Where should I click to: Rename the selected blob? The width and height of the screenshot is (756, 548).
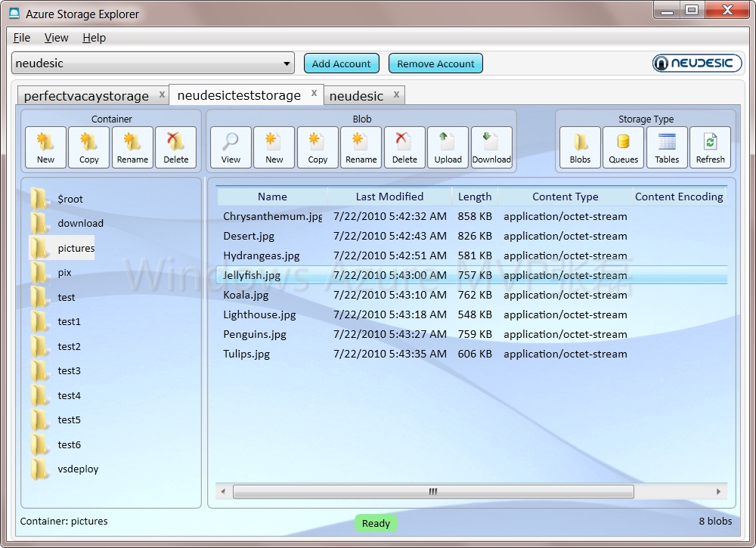pos(361,147)
